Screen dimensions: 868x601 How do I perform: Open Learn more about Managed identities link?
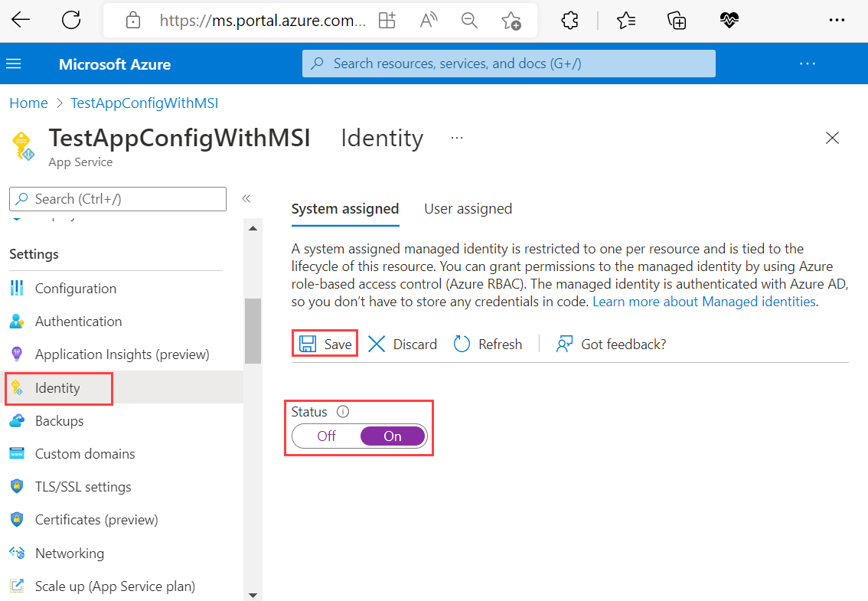(704, 302)
